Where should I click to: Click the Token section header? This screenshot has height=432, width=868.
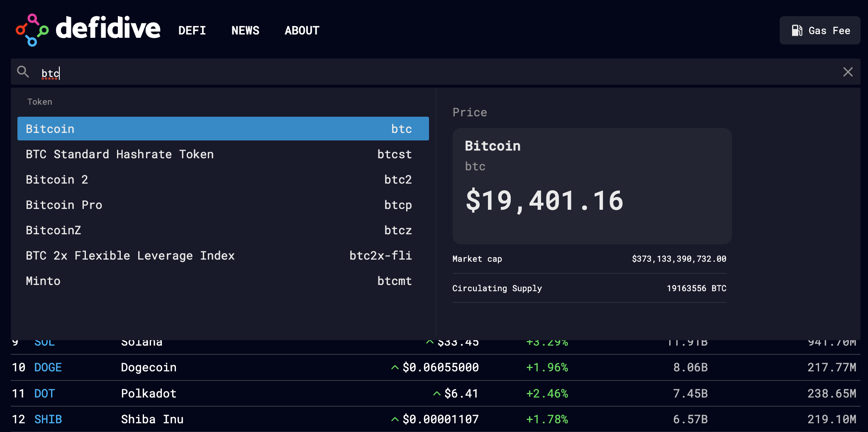tap(40, 102)
